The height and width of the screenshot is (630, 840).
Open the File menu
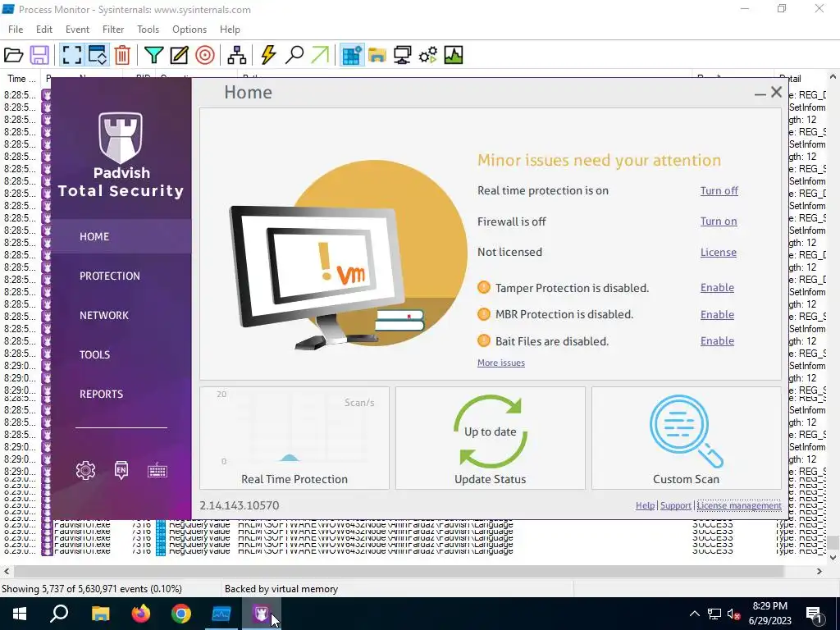coord(16,30)
